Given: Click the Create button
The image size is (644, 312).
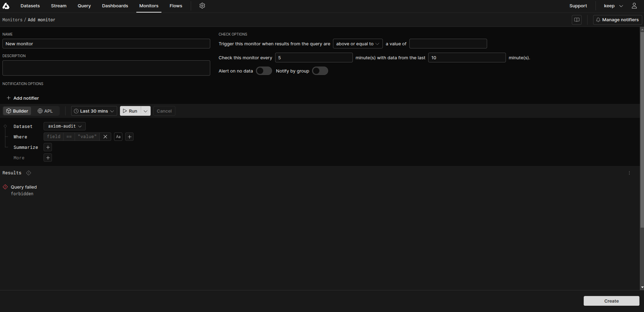Looking at the screenshot, I should click(x=611, y=301).
